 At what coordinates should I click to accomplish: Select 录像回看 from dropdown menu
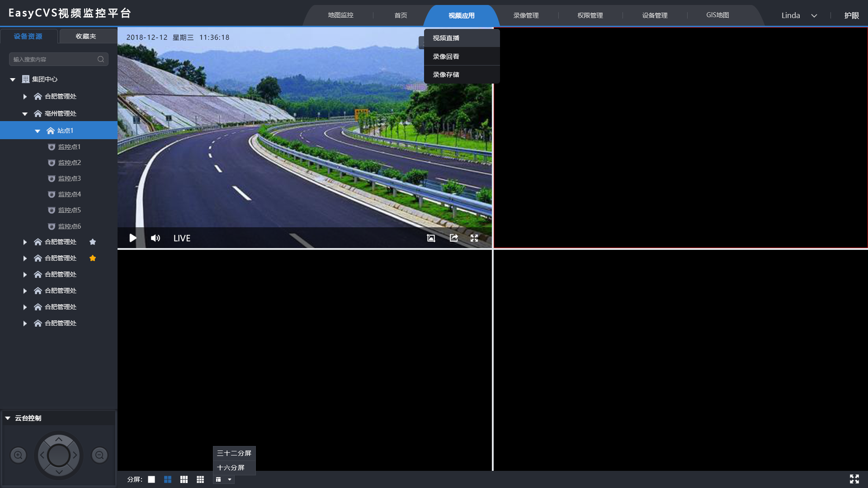click(446, 56)
